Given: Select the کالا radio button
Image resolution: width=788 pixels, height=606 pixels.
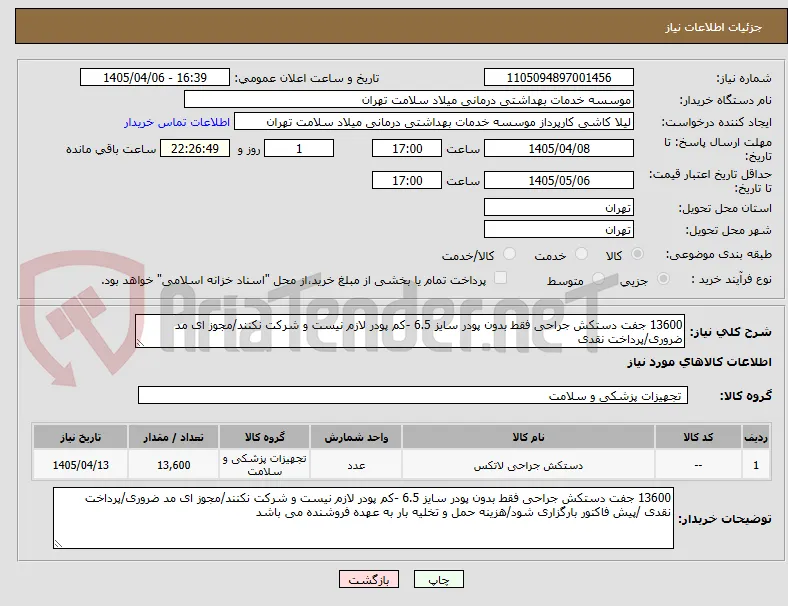Looking at the screenshot, I should (637, 254).
